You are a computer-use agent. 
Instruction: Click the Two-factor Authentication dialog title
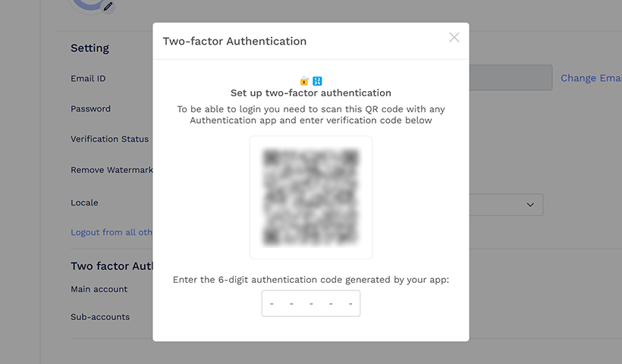point(234,41)
